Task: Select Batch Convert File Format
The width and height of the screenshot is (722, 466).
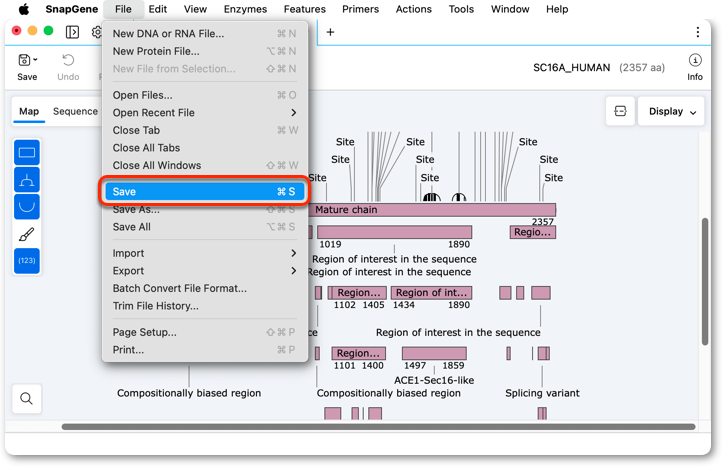Action: pos(204,288)
